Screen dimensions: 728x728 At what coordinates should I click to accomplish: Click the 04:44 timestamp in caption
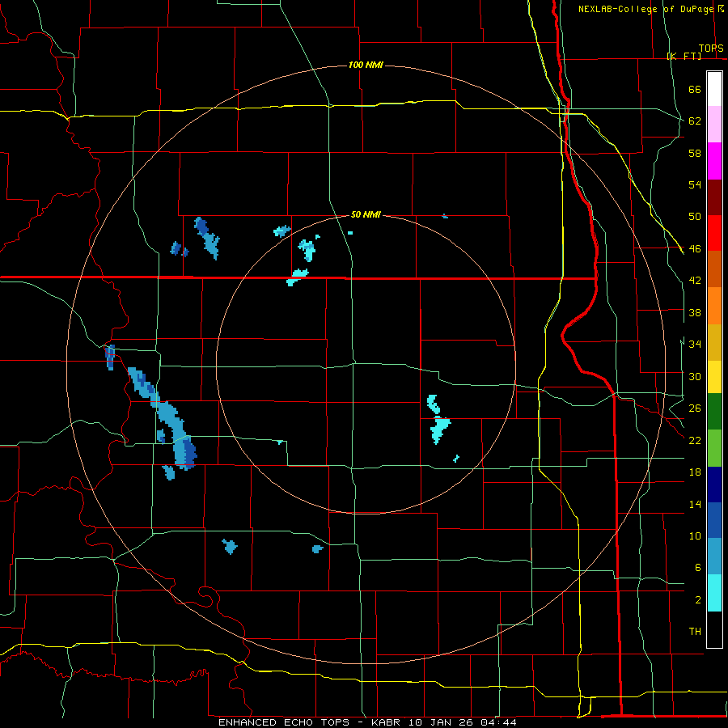pyautogui.click(x=499, y=722)
